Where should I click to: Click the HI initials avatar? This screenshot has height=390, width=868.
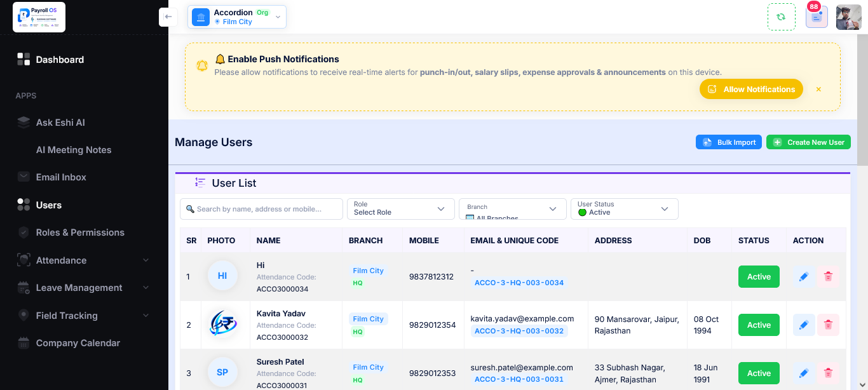222,276
